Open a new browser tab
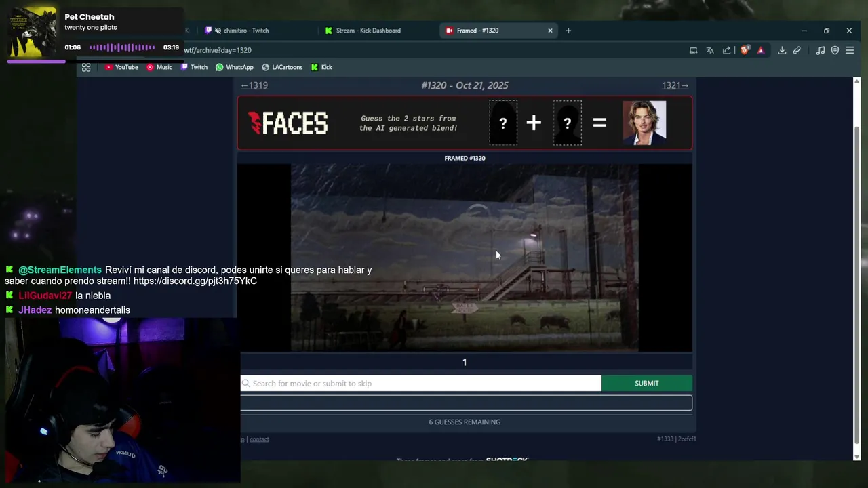Screen dimensions: 868x488 [x=568, y=30]
